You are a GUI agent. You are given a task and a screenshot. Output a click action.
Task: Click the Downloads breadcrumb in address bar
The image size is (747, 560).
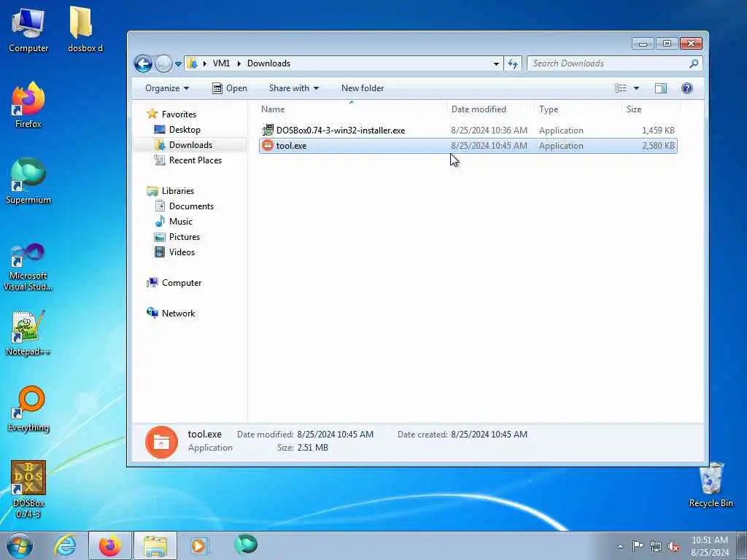(268, 63)
